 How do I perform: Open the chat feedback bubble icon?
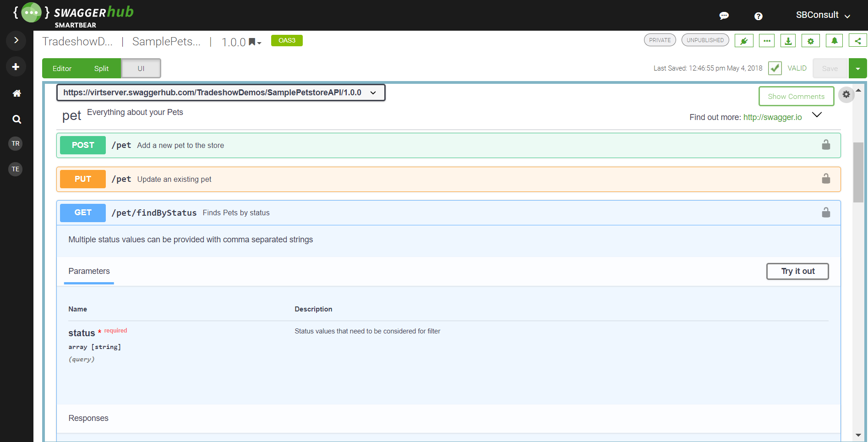click(724, 16)
